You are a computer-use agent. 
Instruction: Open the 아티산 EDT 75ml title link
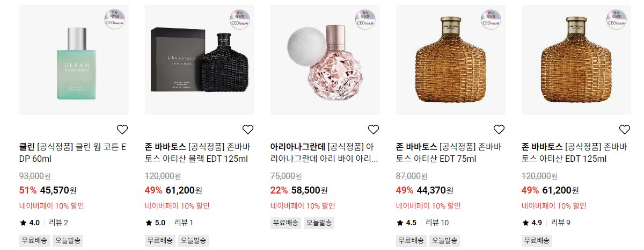click(449, 153)
